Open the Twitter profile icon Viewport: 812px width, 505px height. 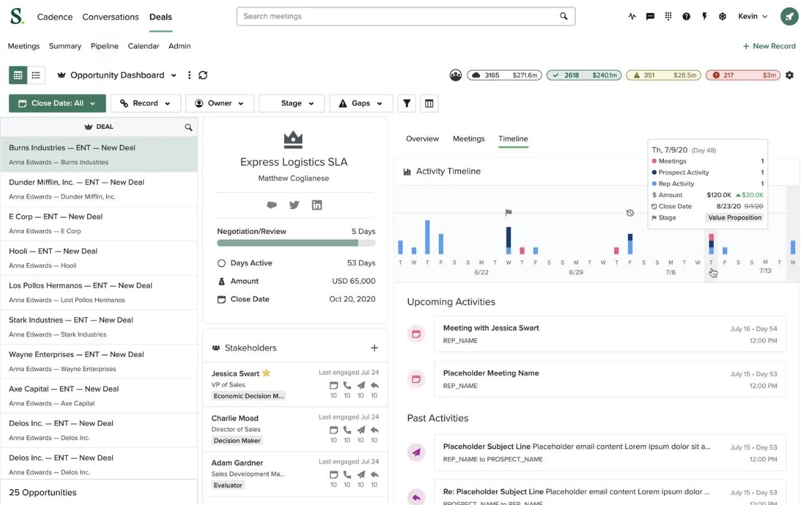click(294, 205)
